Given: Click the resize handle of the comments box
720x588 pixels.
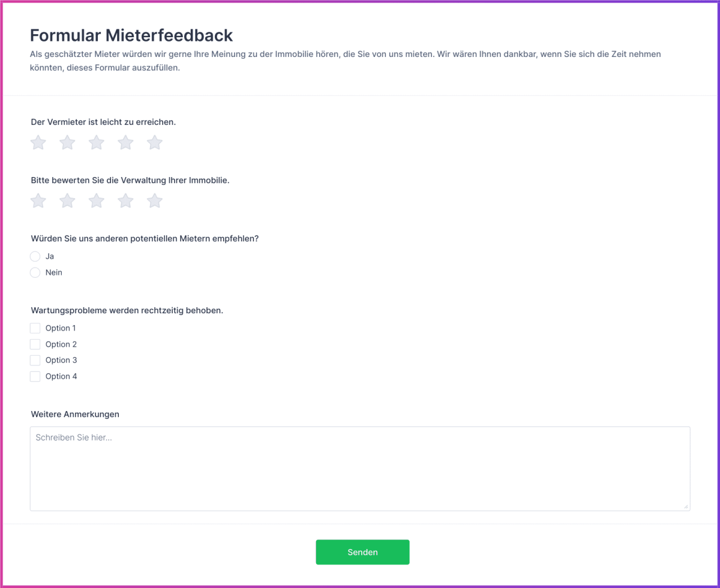Looking at the screenshot, I should click(687, 505).
